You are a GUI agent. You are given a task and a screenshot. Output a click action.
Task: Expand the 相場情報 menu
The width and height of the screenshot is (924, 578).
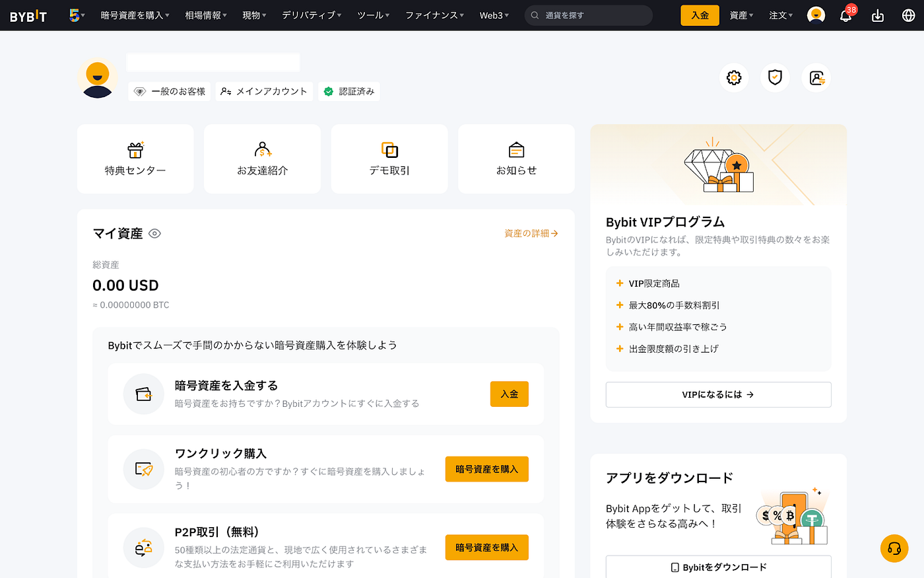coord(206,15)
